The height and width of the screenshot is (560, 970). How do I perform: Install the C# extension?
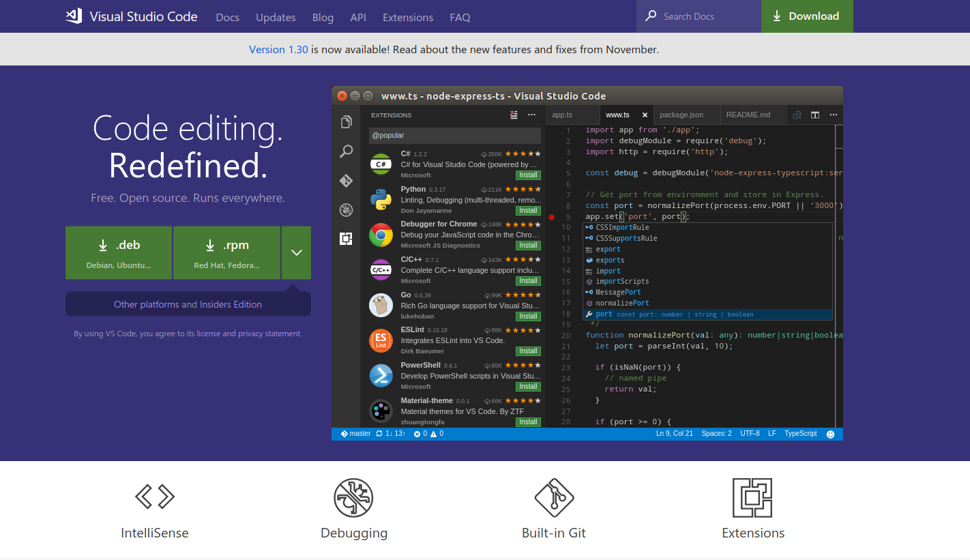tap(528, 175)
